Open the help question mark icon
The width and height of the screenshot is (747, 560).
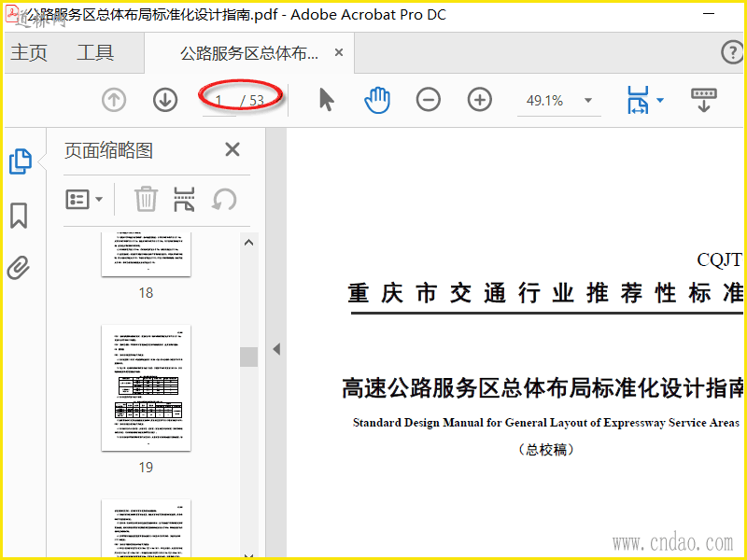click(x=732, y=52)
